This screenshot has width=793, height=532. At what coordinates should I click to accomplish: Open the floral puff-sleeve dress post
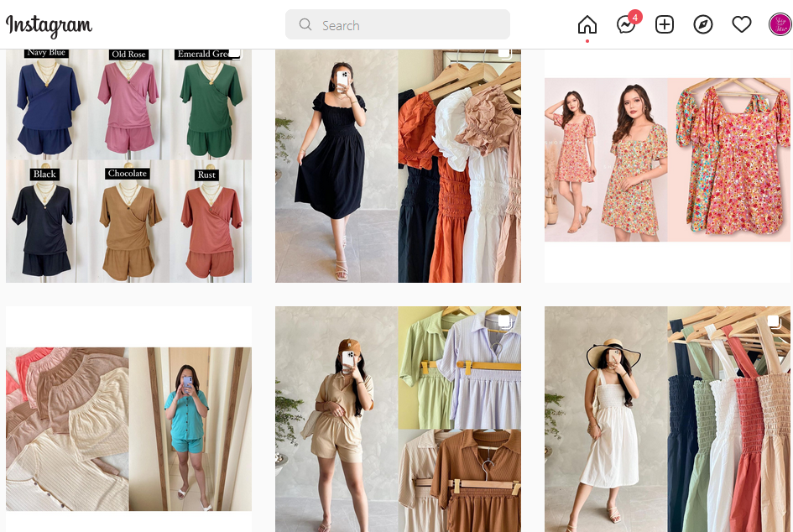pyautogui.click(x=667, y=166)
